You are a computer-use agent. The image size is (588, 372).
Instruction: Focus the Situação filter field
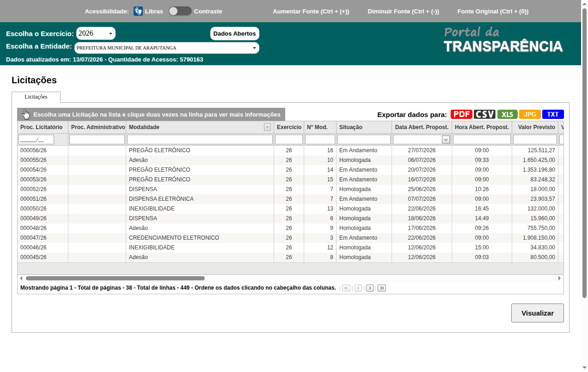[x=364, y=139]
